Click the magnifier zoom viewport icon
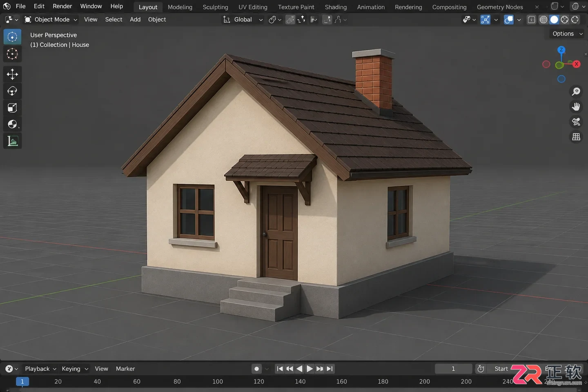 pos(576,91)
